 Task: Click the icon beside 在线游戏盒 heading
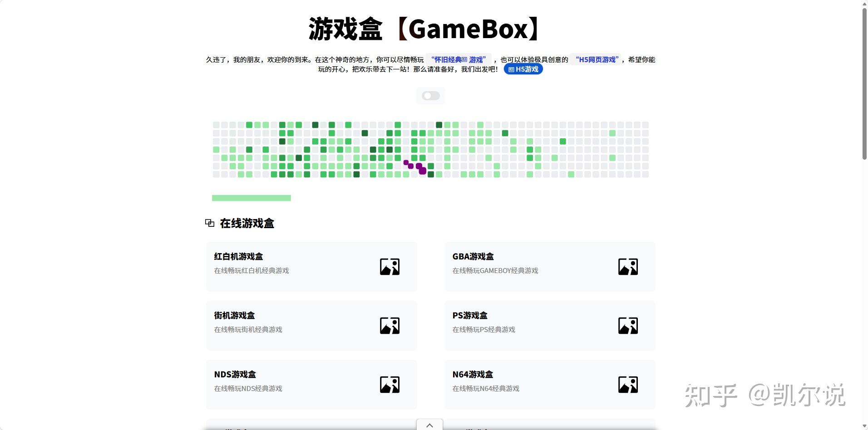point(210,223)
